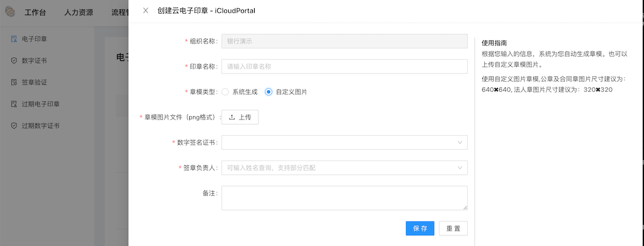Open 工作台 in the top menu

click(x=35, y=13)
